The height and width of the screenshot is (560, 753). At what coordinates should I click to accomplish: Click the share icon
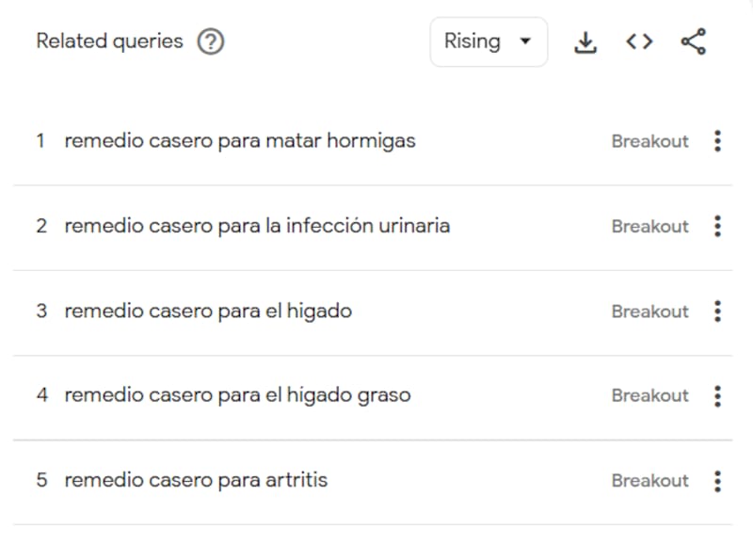point(693,41)
